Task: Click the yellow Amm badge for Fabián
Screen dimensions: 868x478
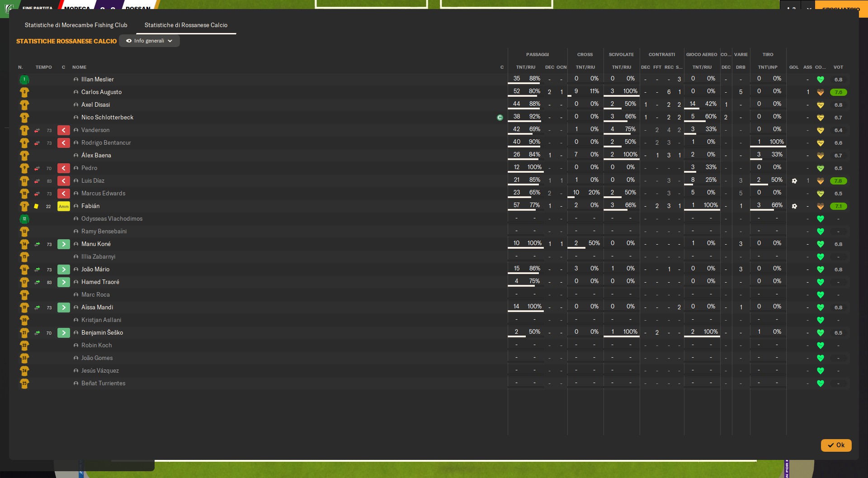Action: coord(64,206)
